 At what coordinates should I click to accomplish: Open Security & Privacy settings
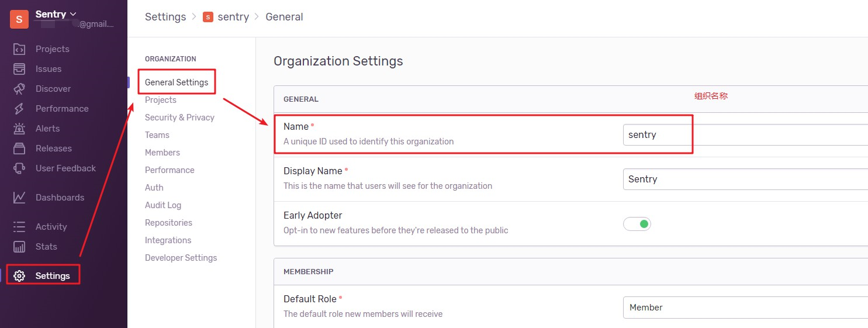pos(179,118)
